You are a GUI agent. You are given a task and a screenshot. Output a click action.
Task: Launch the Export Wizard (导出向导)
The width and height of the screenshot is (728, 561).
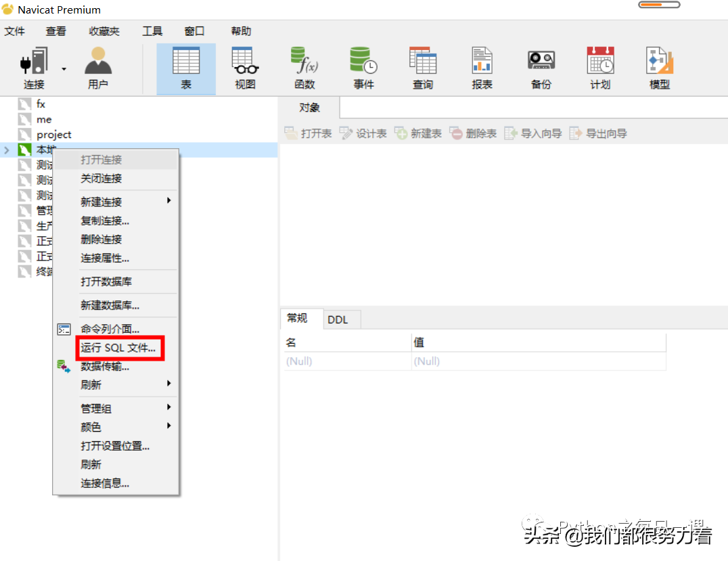(598, 134)
